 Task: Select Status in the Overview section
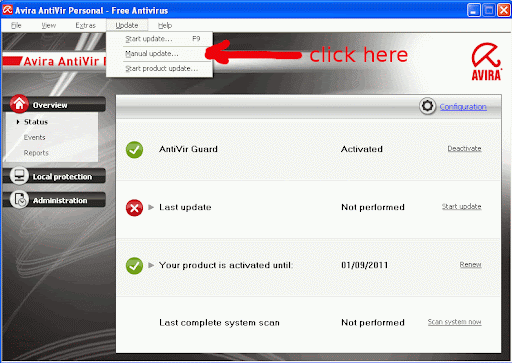coord(36,122)
